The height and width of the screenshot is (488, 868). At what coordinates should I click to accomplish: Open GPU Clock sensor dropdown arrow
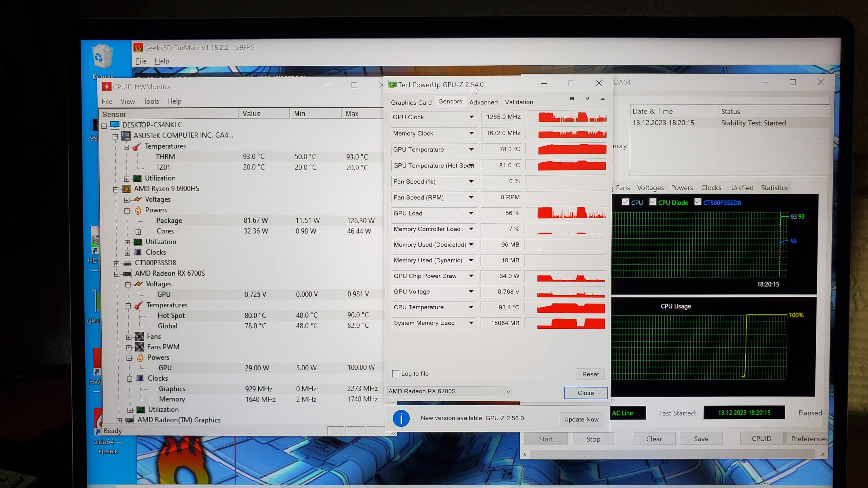tap(471, 117)
